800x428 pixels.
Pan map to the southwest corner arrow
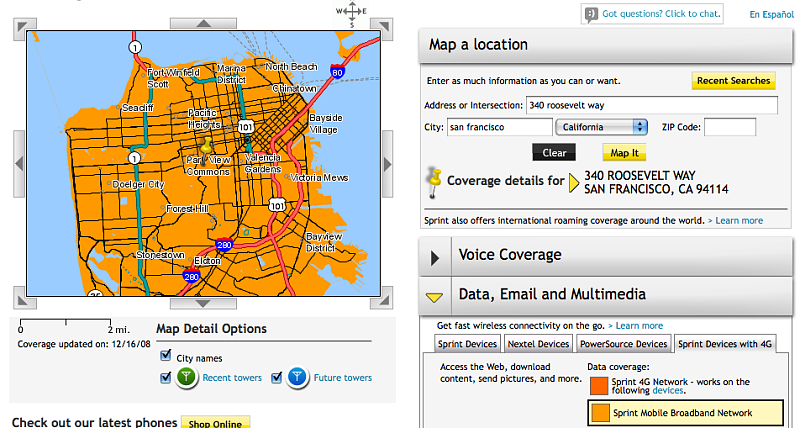[x=24, y=299]
